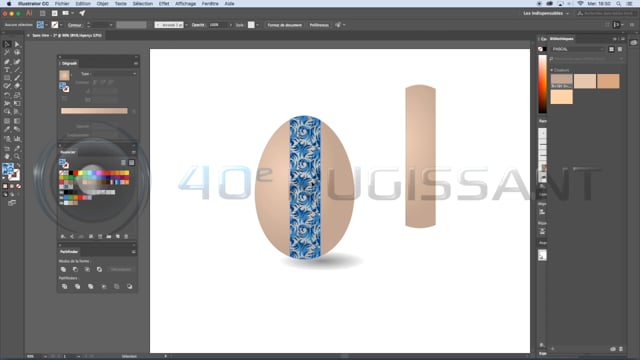Screen dimensions: 640x360
Task: Click the Pathfinder Unite shape mode icon
Action: point(63,269)
